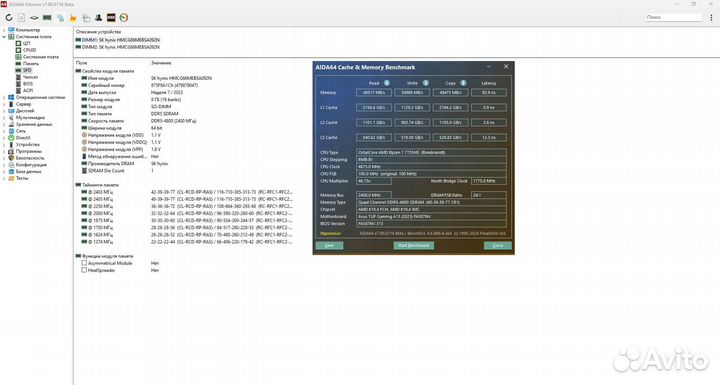Expand the Операционная система node

4,97
